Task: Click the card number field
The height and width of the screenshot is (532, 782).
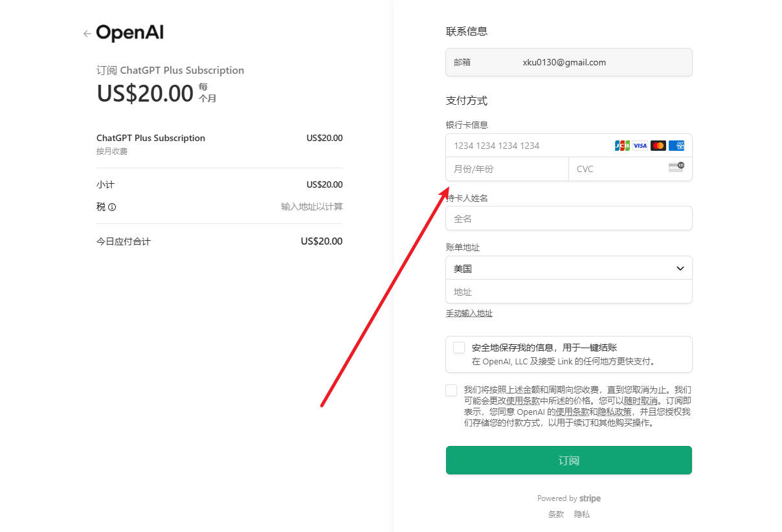Action: click(569, 146)
